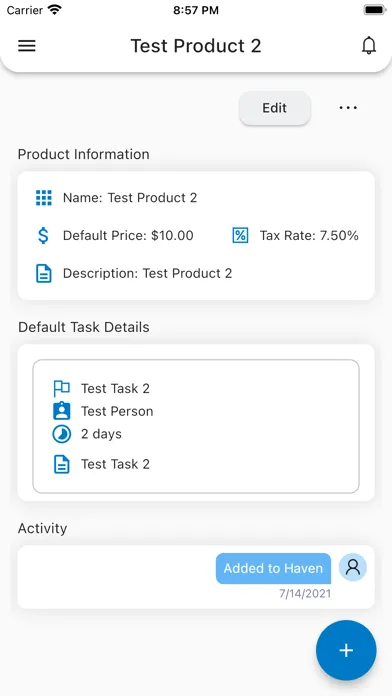
Task: Click the percent Tax Rate icon
Action: pyautogui.click(x=240, y=235)
